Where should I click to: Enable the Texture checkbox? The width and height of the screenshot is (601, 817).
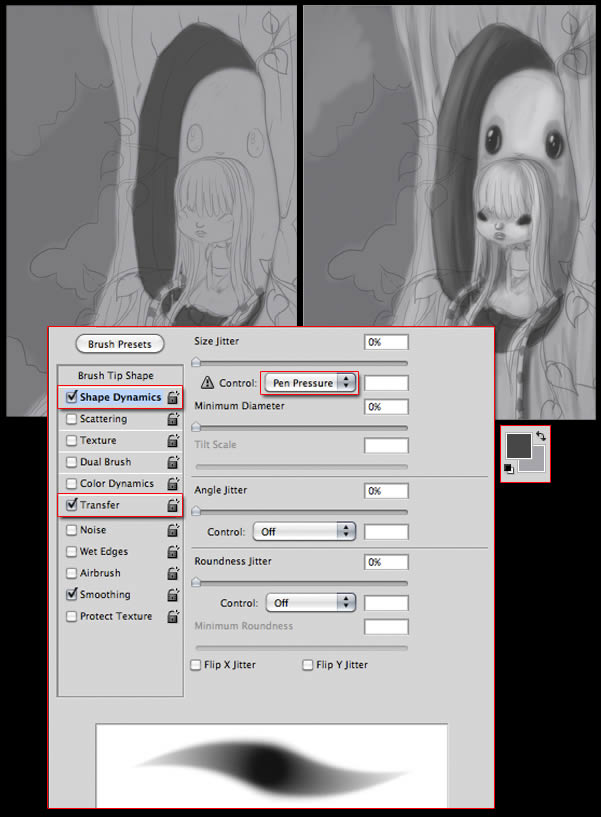(x=71, y=440)
